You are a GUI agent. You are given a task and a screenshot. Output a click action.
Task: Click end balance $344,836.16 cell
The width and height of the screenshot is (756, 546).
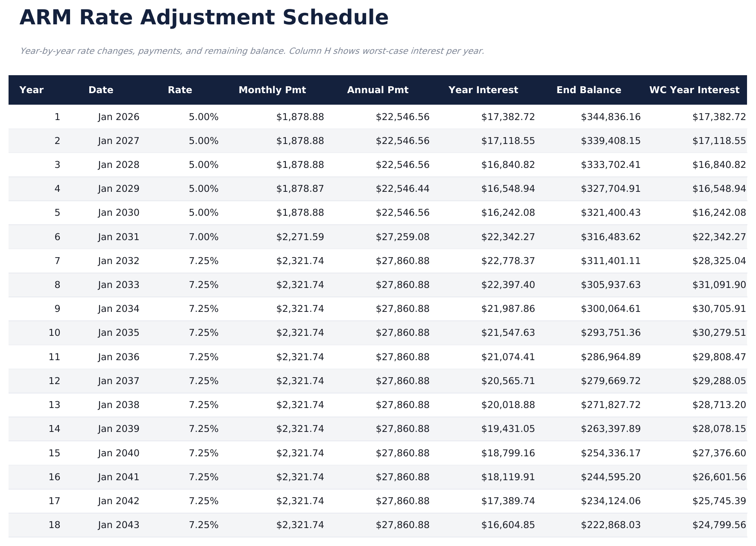[x=610, y=117]
